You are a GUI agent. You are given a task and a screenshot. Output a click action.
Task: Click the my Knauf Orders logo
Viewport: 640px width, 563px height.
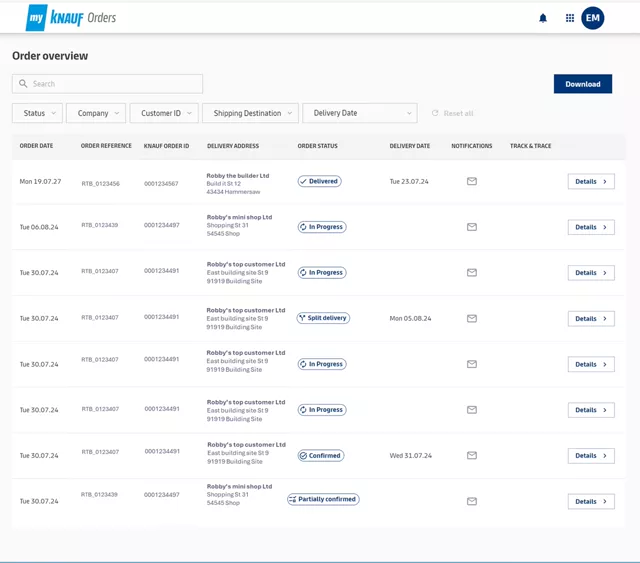(x=71, y=18)
